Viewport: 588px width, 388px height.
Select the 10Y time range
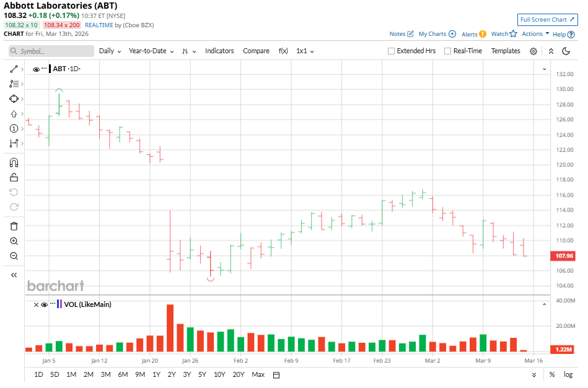click(219, 374)
